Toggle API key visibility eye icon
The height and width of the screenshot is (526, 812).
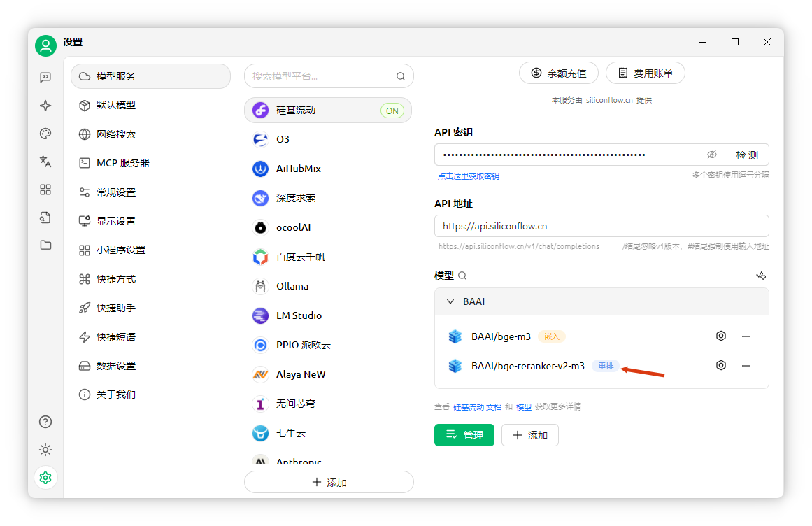(712, 155)
